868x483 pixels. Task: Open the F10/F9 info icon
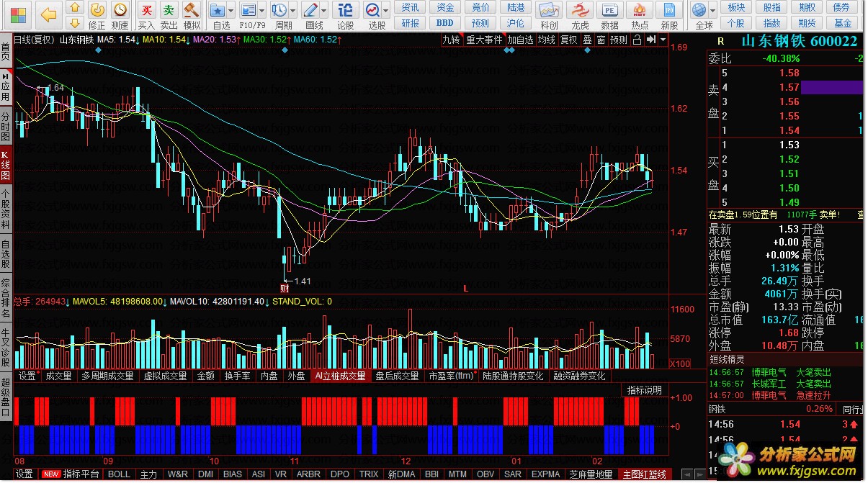coord(249,10)
